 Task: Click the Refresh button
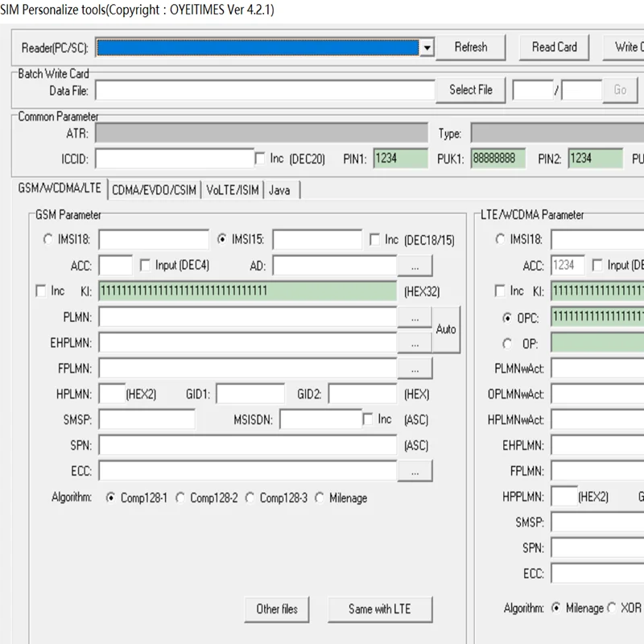tap(470, 47)
